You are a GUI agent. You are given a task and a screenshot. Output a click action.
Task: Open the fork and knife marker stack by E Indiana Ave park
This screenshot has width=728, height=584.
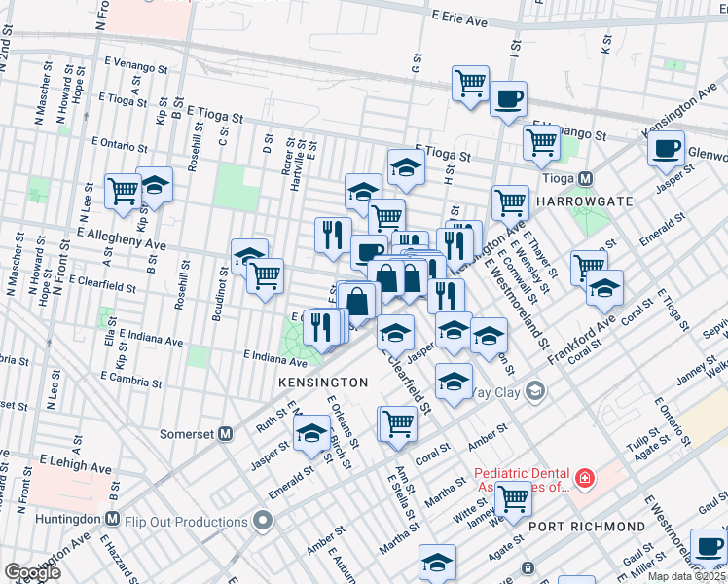(321, 327)
